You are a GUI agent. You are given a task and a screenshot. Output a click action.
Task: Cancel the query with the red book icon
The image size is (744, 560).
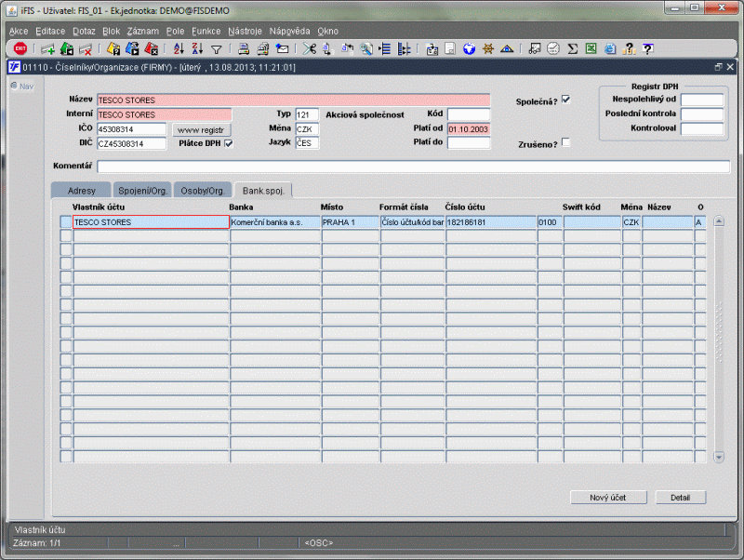click(x=151, y=49)
